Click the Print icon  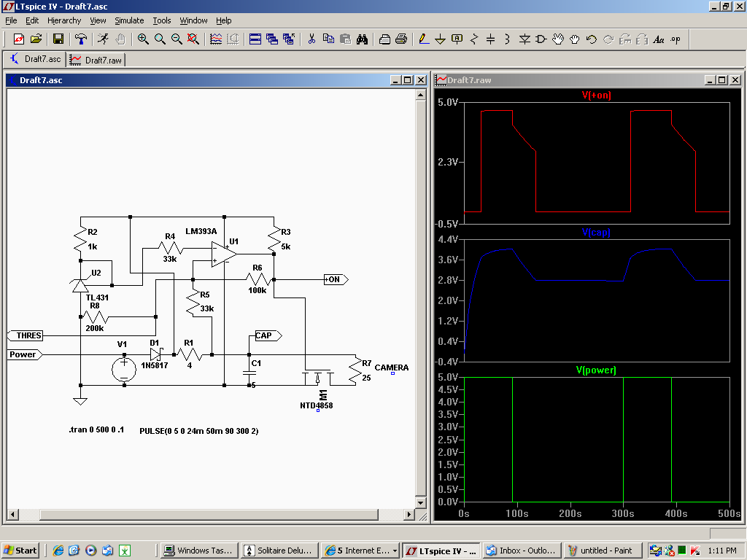click(402, 39)
